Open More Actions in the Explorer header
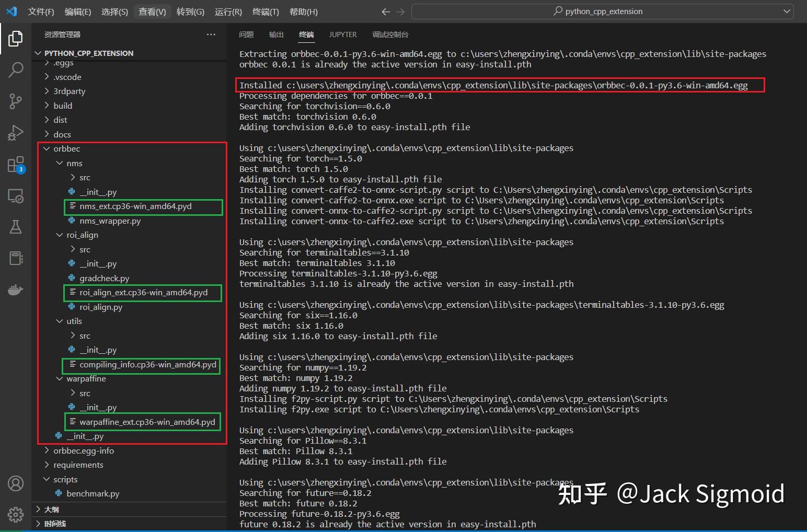Viewport: 807px width, 532px height. (x=211, y=34)
